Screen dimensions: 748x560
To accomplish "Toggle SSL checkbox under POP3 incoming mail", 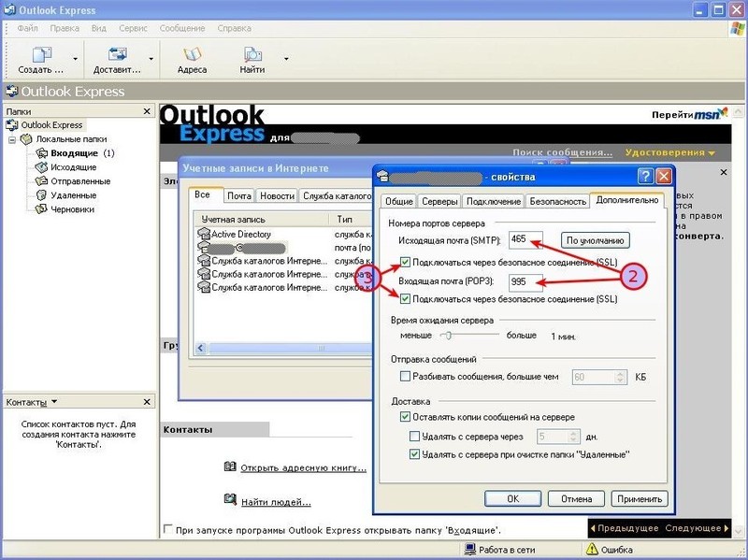I will click(x=405, y=299).
